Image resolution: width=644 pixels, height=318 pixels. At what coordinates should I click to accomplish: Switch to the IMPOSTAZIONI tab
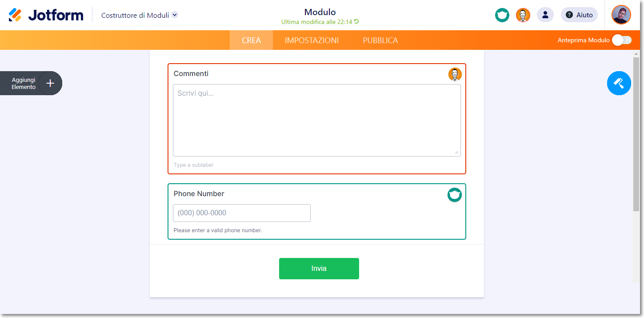pos(312,40)
